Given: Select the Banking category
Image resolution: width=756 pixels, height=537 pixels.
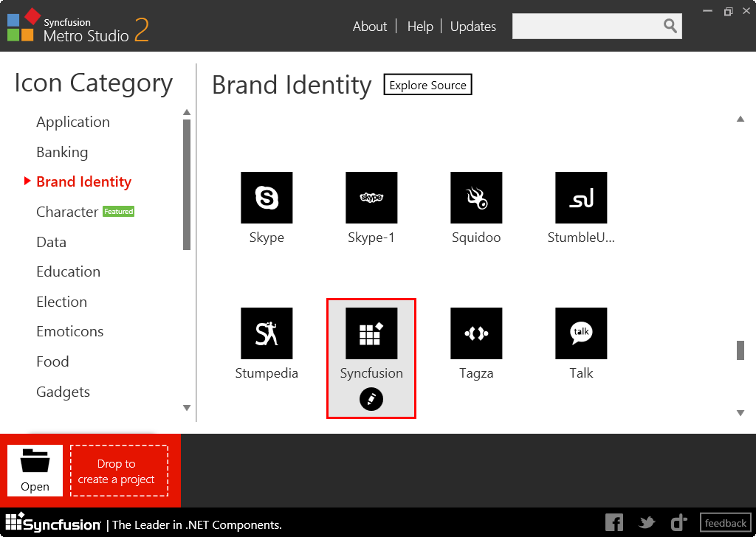Looking at the screenshot, I should (62, 152).
